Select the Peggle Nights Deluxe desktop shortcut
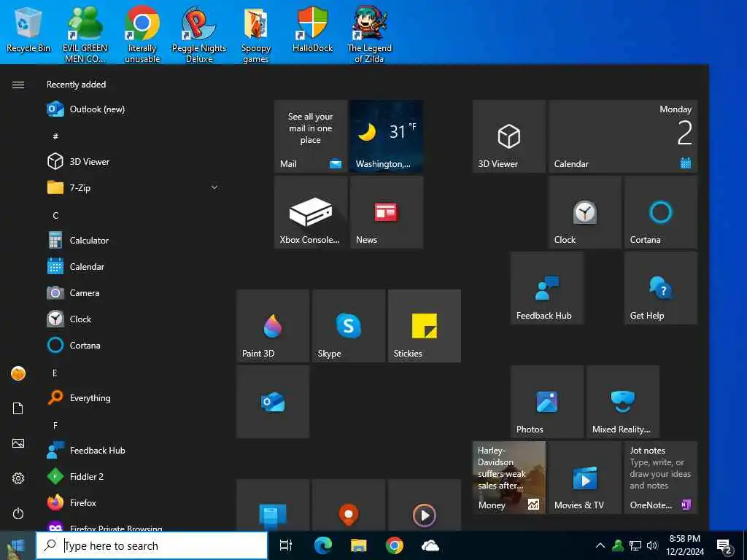 point(199,34)
